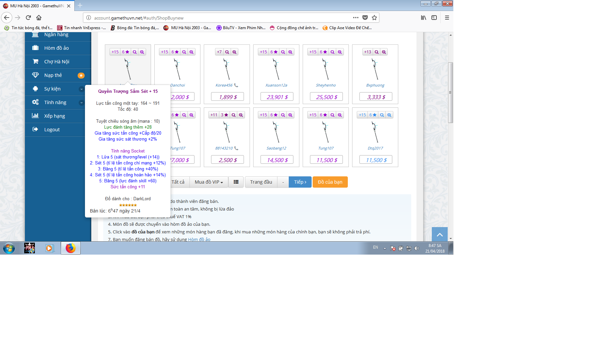The height and width of the screenshot is (364, 612).
Task: Open seller Sheyhenho link
Action: [x=326, y=85]
